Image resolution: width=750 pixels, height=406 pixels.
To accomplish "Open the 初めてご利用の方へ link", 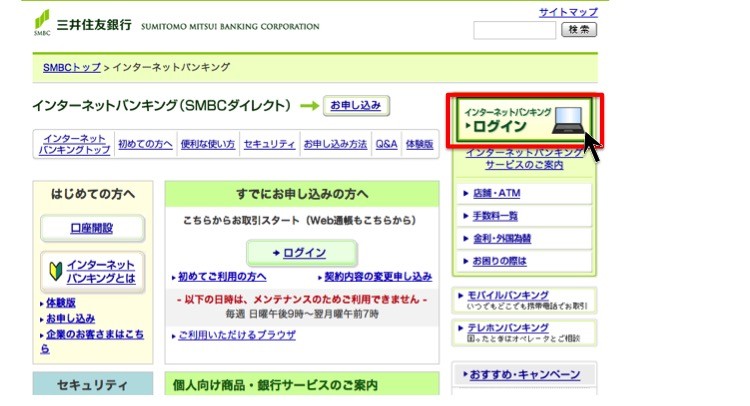I will (x=222, y=276).
